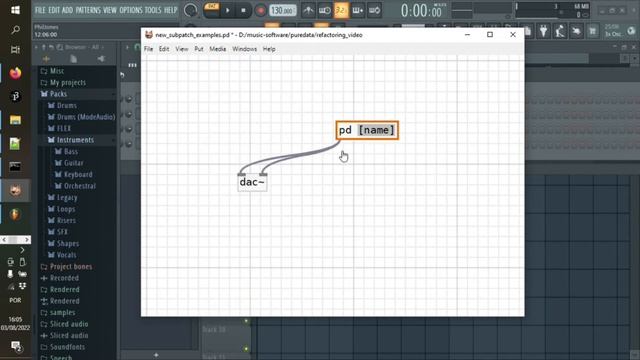The height and width of the screenshot is (360, 640).
Task: Toggle the metronome icon in FL Studio toolbar
Action: coord(308,11)
